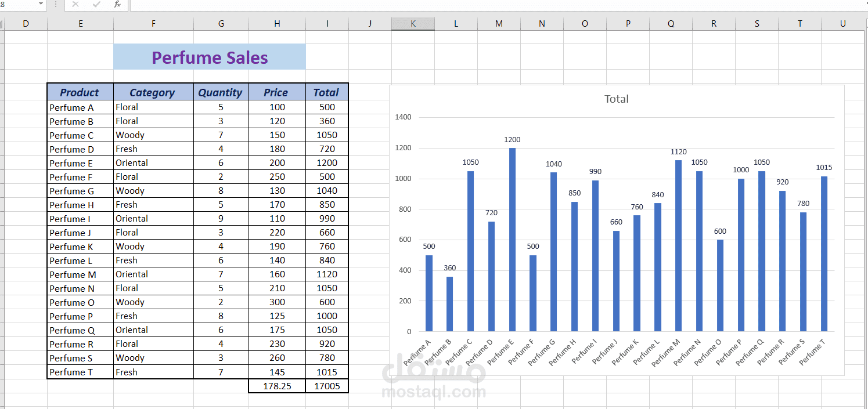Click the Cancel entry icon in formula bar
The image size is (868, 409).
[x=75, y=4]
